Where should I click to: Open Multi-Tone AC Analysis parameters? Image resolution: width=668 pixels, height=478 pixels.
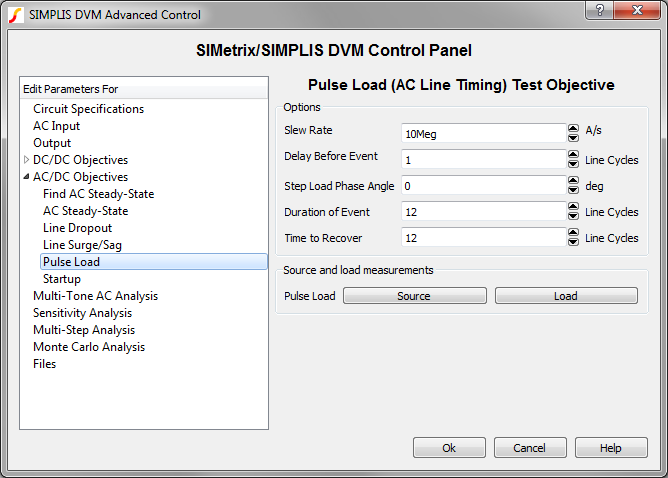(x=95, y=296)
